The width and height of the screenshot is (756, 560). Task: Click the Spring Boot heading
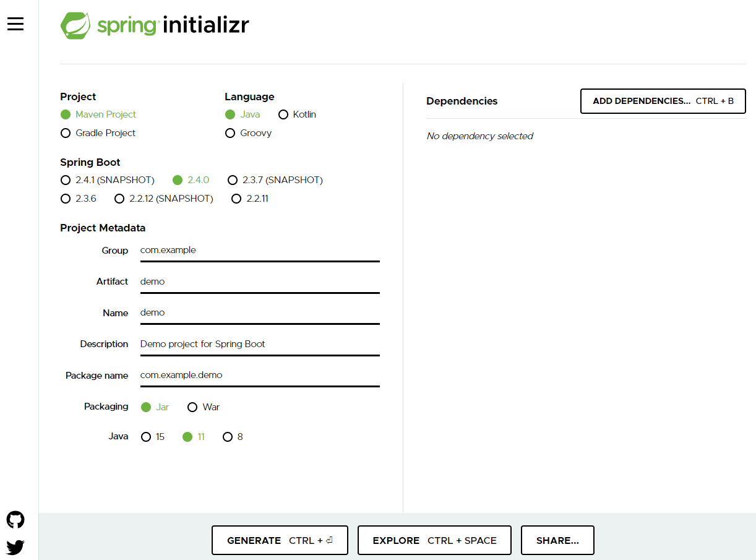pyautogui.click(x=90, y=162)
